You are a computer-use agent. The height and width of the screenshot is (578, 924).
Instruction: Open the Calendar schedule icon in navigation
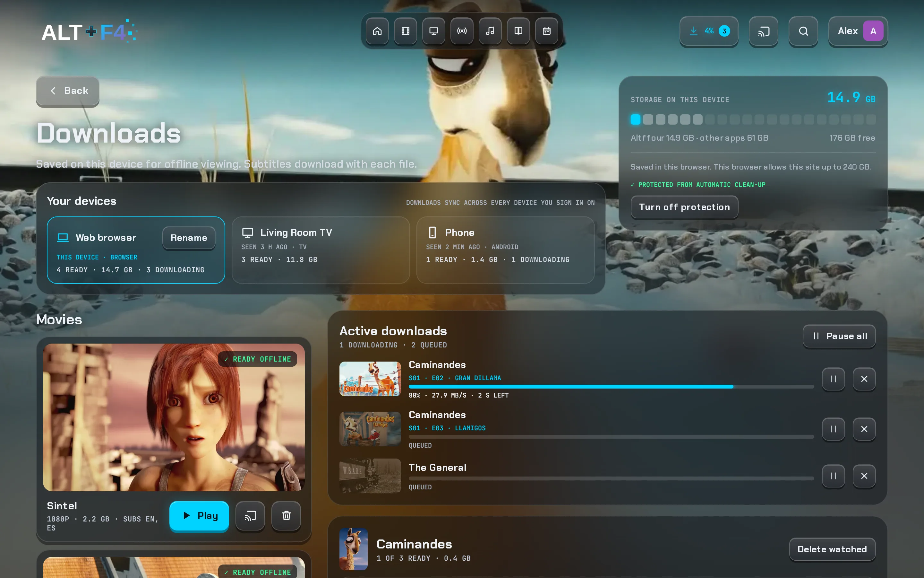click(x=547, y=31)
